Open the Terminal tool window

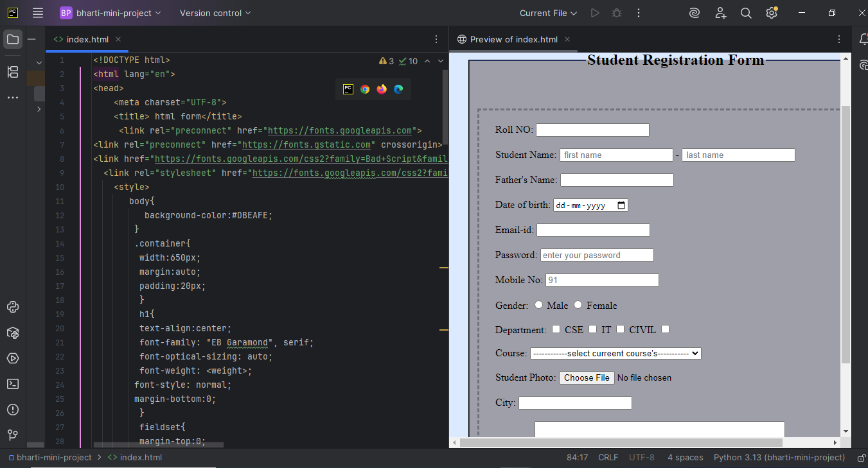(x=12, y=383)
